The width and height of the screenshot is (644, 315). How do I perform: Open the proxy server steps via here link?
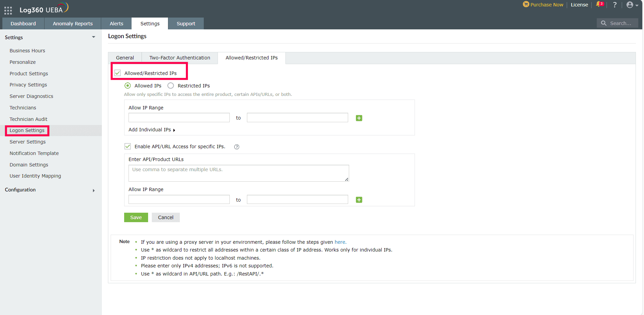(x=340, y=242)
